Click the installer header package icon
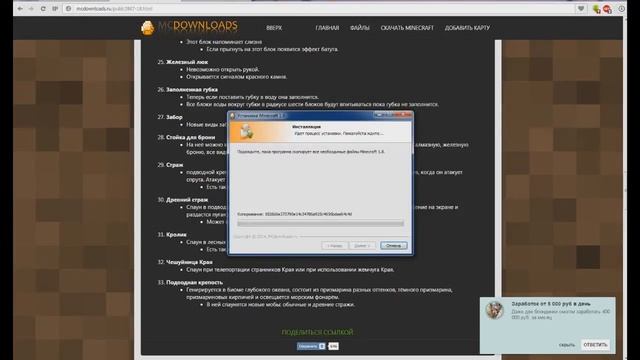640x360 pixels. [246, 132]
